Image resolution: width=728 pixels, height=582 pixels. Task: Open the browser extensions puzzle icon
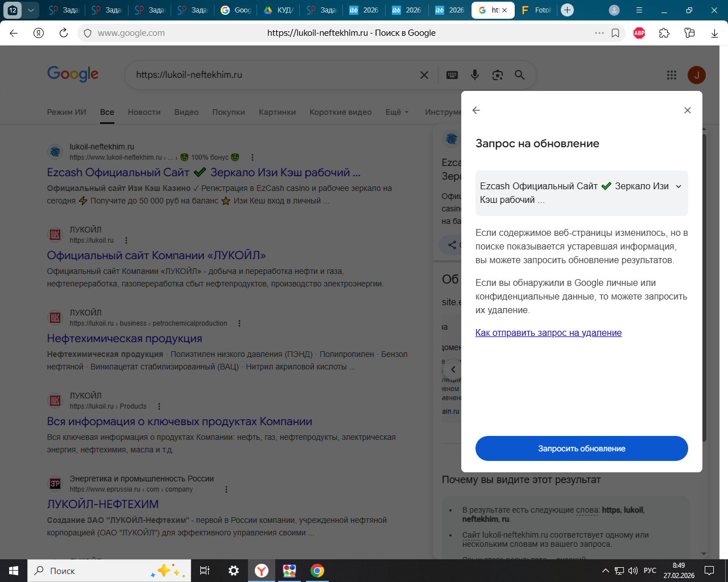click(x=664, y=33)
